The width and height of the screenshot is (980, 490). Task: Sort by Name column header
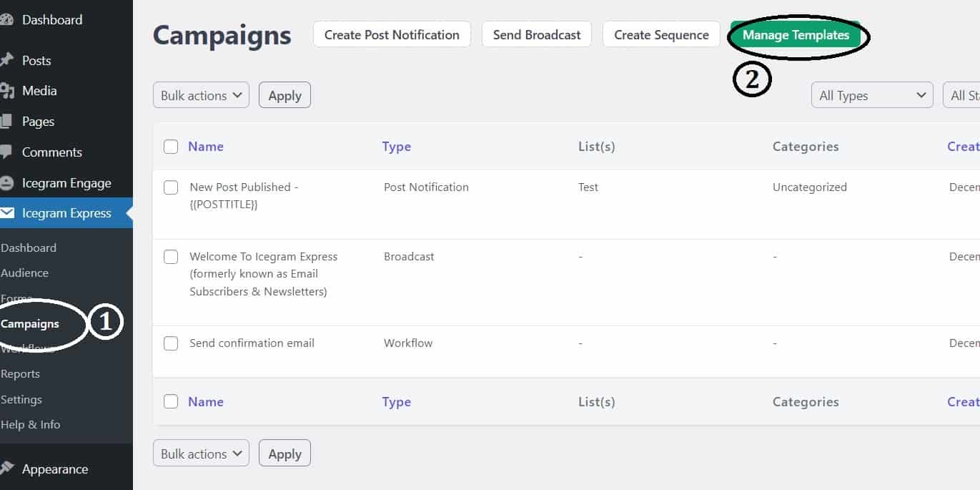pyautogui.click(x=206, y=147)
